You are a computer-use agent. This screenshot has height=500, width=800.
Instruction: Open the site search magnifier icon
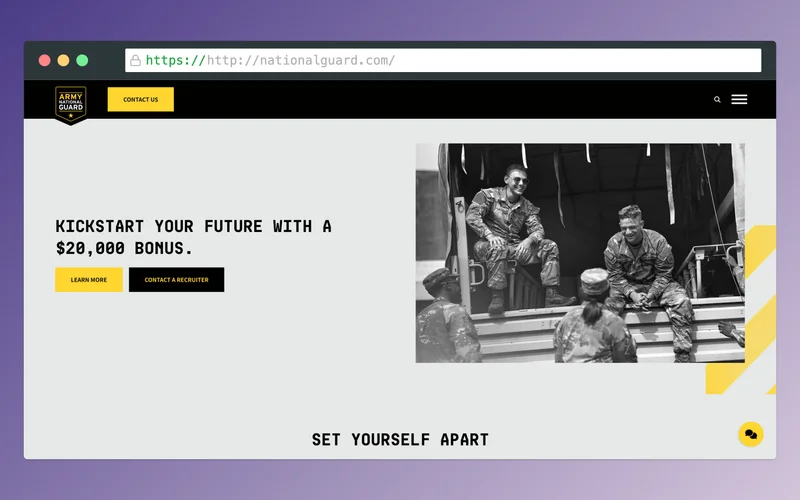[x=717, y=100]
